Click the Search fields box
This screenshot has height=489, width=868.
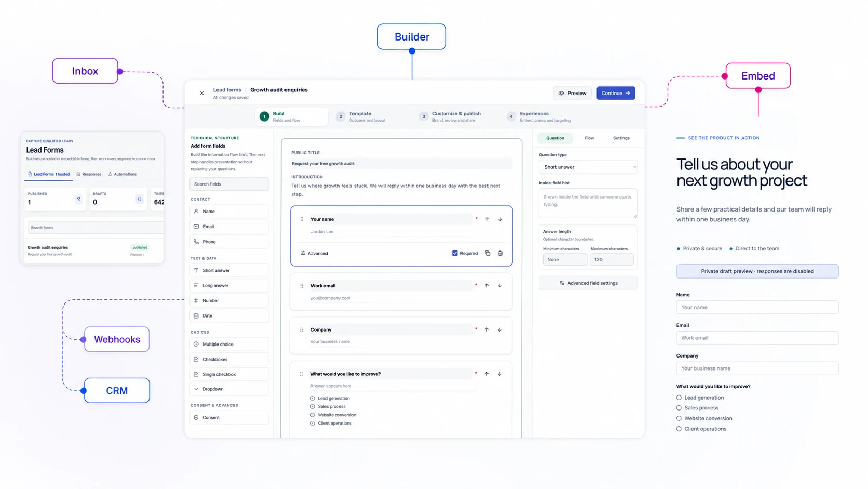(x=229, y=184)
